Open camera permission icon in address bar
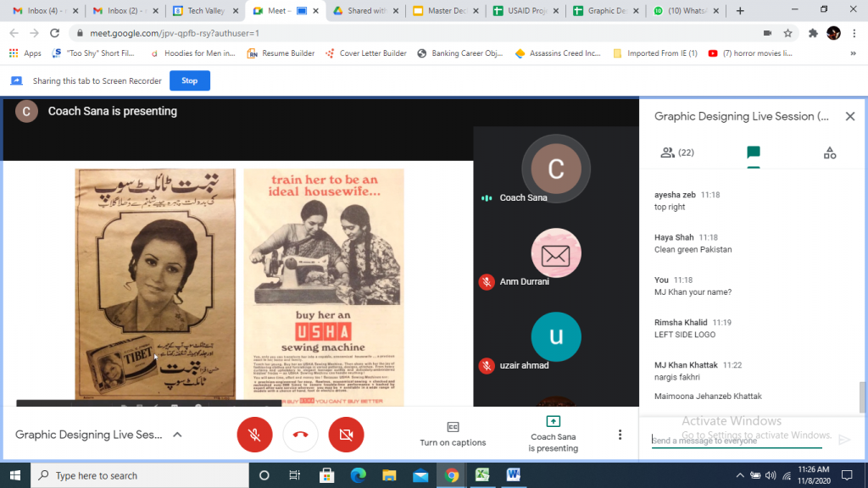 767,33
